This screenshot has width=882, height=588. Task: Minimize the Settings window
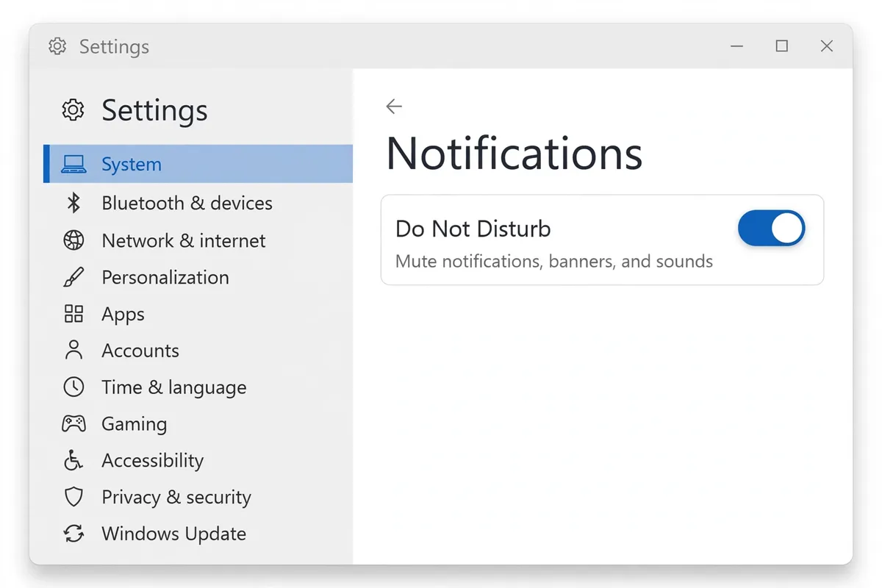(x=737, y=46)
